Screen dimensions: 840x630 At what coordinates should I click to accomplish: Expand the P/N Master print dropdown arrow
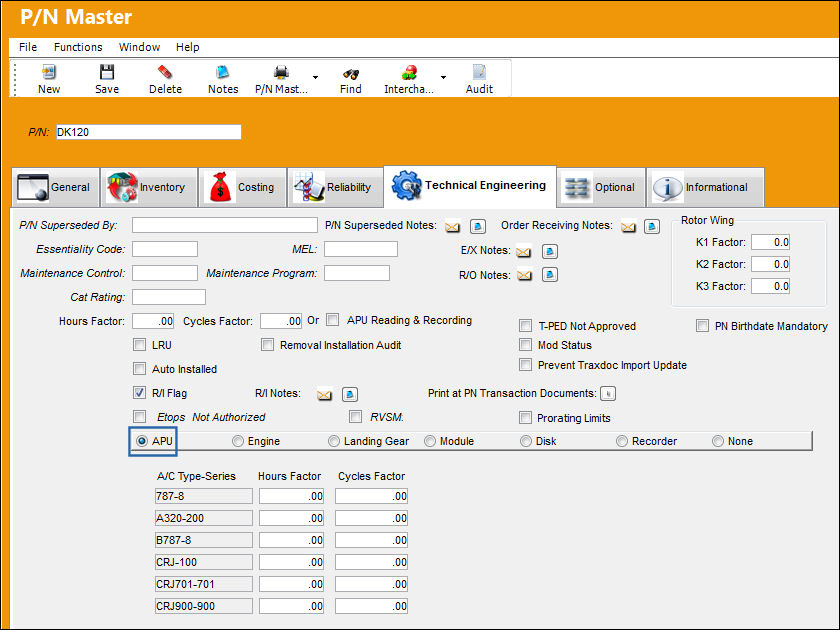click(x=316, y=77)
